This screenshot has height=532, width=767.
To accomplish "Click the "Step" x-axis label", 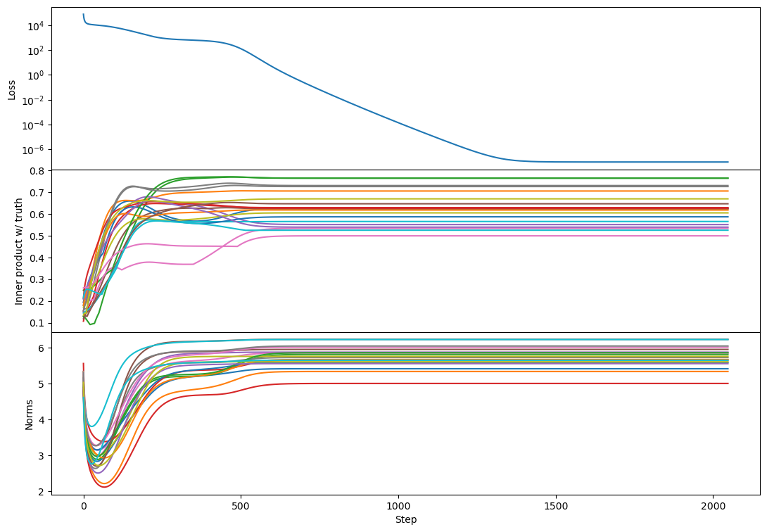I will 405,519.
